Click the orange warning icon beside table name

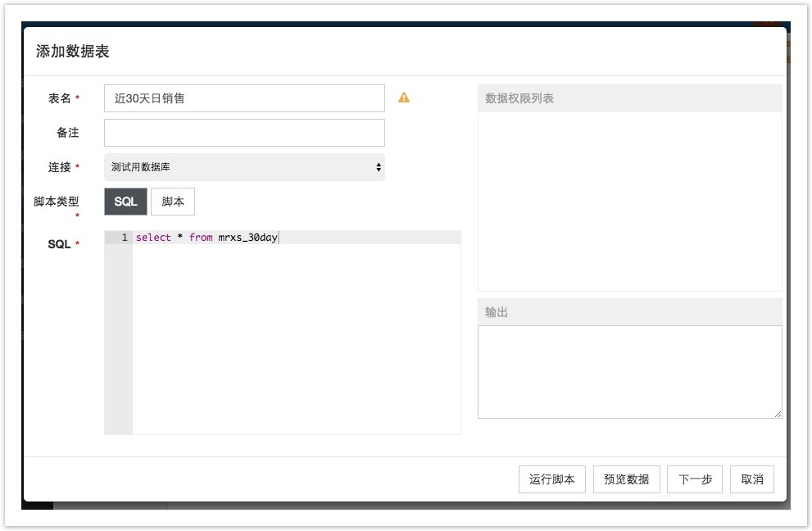(x=403, y=98)
